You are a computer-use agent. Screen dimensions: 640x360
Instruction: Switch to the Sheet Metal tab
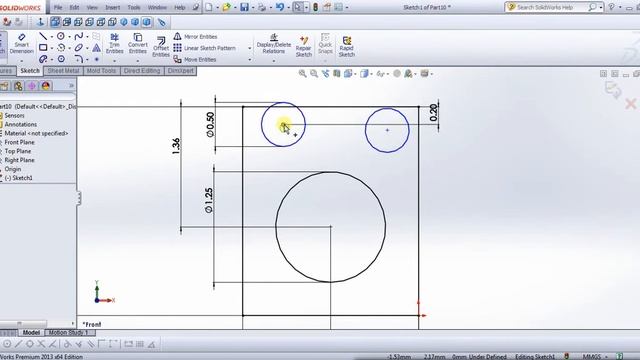pos(63,71)
